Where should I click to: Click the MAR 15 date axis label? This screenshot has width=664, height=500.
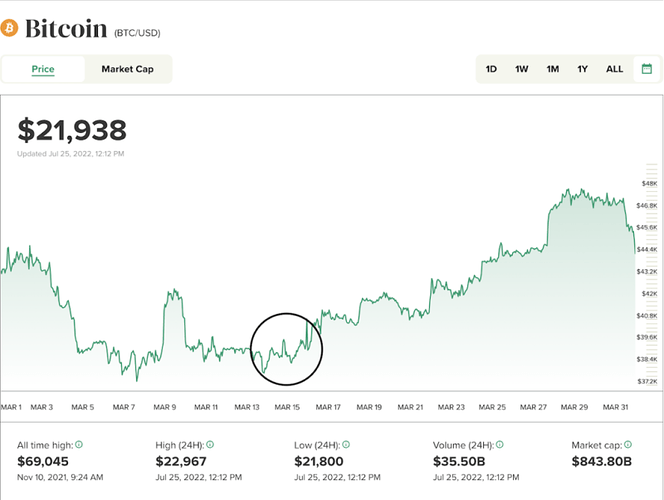(x=287, y=407)
